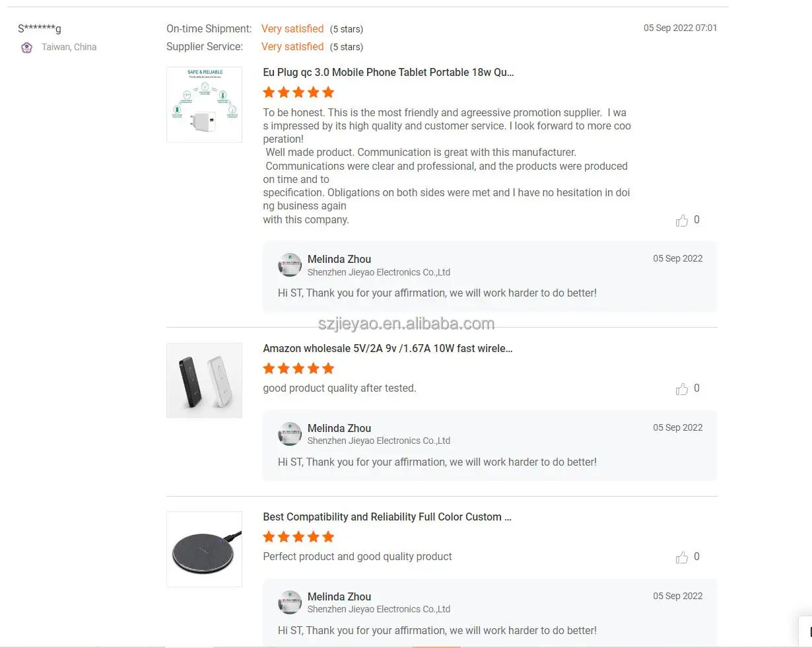The image size is (812, 648).
Task: Click Shenzhen Jieyao Electronics in first reply
Action: click(379, 272)
